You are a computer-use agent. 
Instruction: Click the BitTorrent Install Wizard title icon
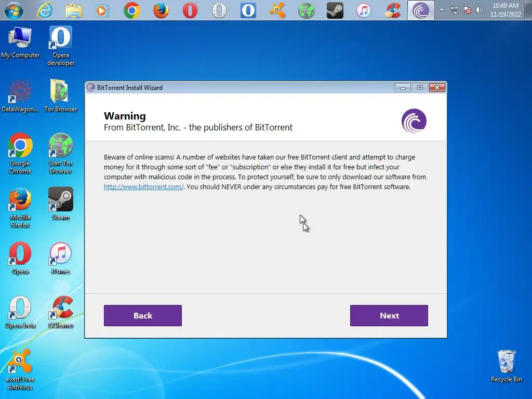[x=91, y=87]
